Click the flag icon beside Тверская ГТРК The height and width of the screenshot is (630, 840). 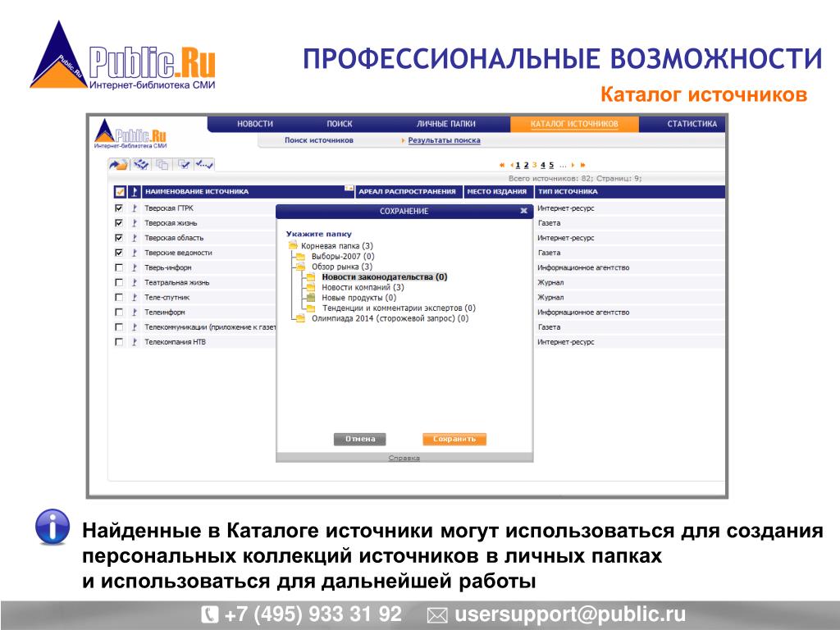tap(134, 208)
